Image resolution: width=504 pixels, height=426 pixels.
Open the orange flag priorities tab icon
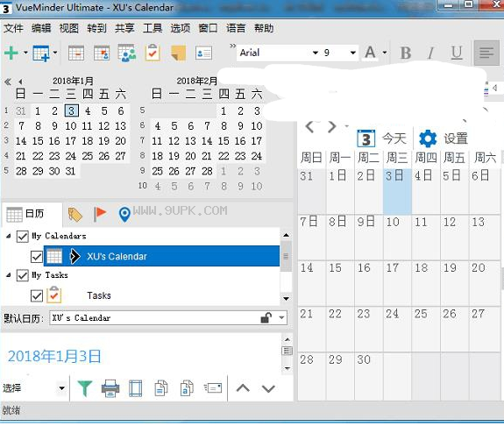point(100,214)
